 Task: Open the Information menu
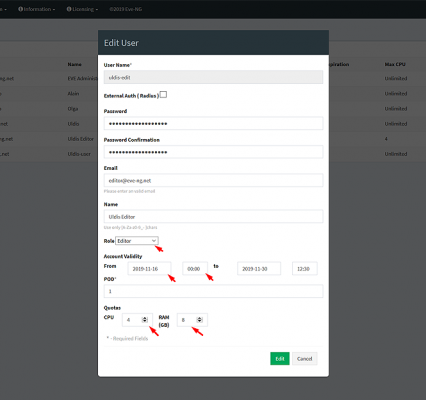[37, 9]
